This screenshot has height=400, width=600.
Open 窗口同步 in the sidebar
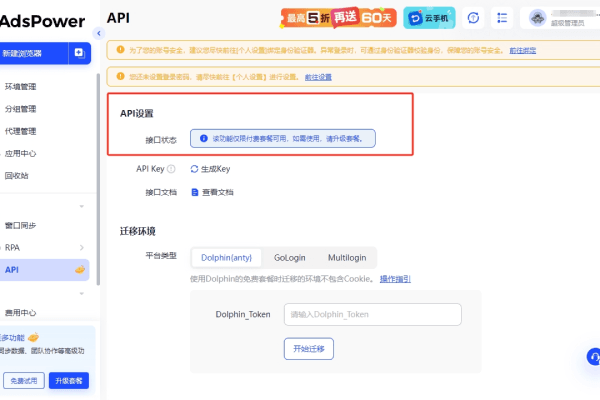click(x=20, y=225)
